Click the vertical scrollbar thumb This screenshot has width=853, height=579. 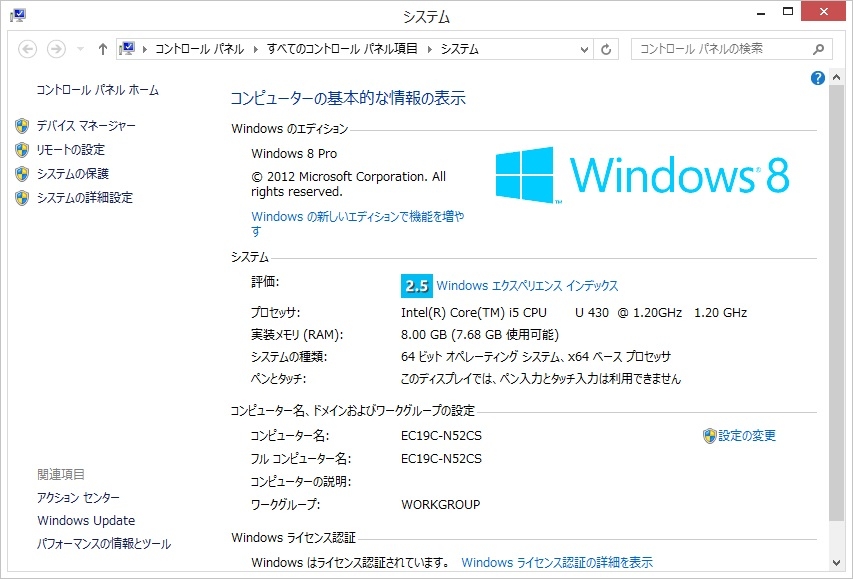coord(836,303)
